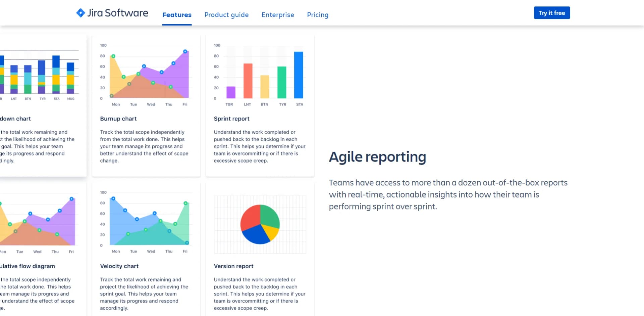Viewport: 644px width, 316px height.
Task: Open the Features tab
Action: (177, 15)
